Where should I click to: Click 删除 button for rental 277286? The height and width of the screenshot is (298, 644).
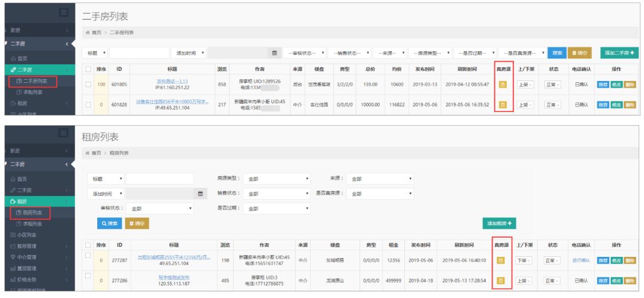click(x=630, y=281)
